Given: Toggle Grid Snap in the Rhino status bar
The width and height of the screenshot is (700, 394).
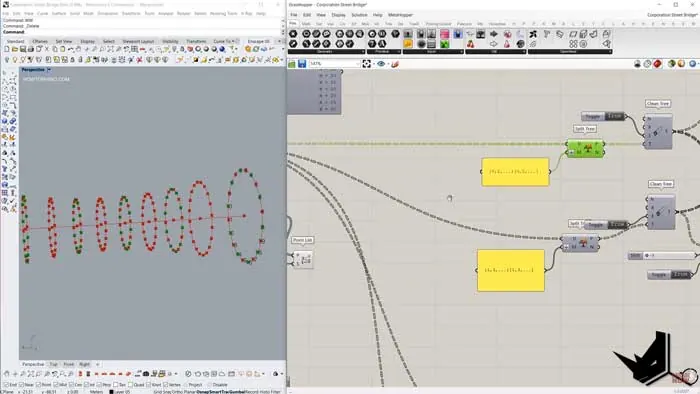Looking at the screenshot, I should click(x=163, y=392).
